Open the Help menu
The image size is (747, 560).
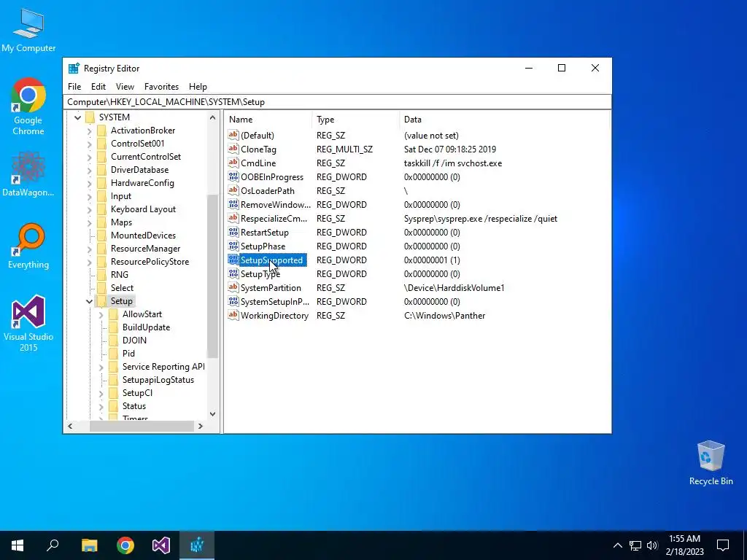coord(198,87)
